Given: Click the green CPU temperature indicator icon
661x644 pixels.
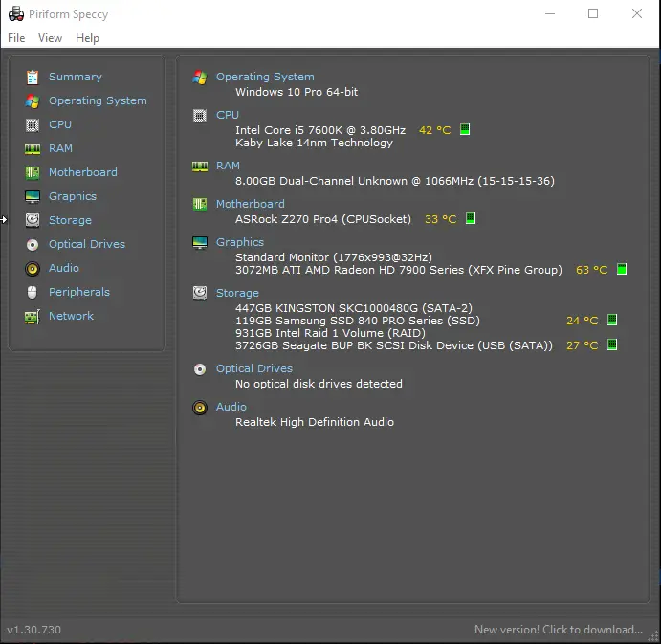Looking at the screenshot, I should [x=465, y=129].
